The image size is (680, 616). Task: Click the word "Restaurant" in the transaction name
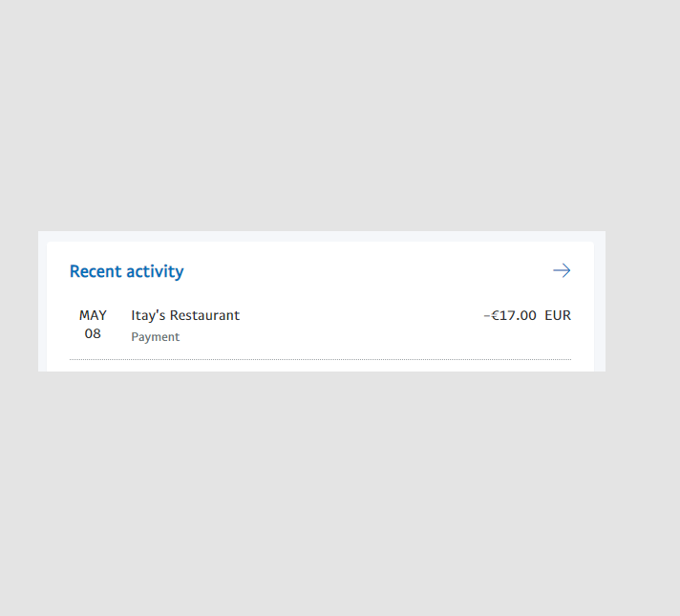(x=204, y=315)
